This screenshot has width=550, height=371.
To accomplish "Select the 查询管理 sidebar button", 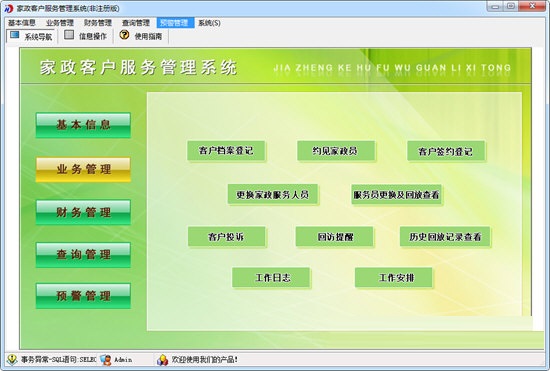I will pos(83,255).
